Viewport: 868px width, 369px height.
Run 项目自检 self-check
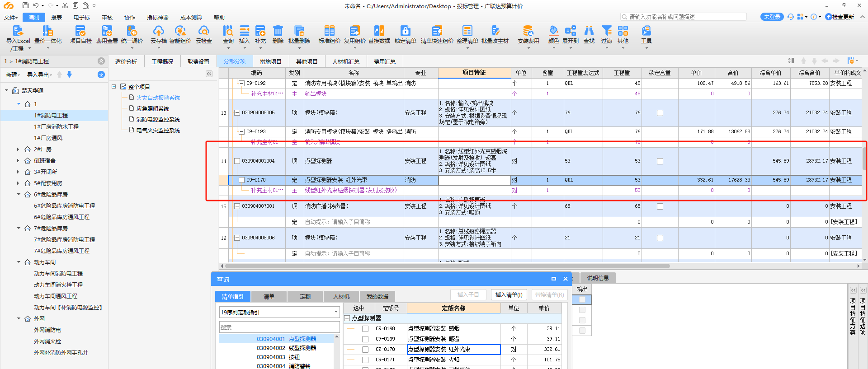[x=80, y=35]
